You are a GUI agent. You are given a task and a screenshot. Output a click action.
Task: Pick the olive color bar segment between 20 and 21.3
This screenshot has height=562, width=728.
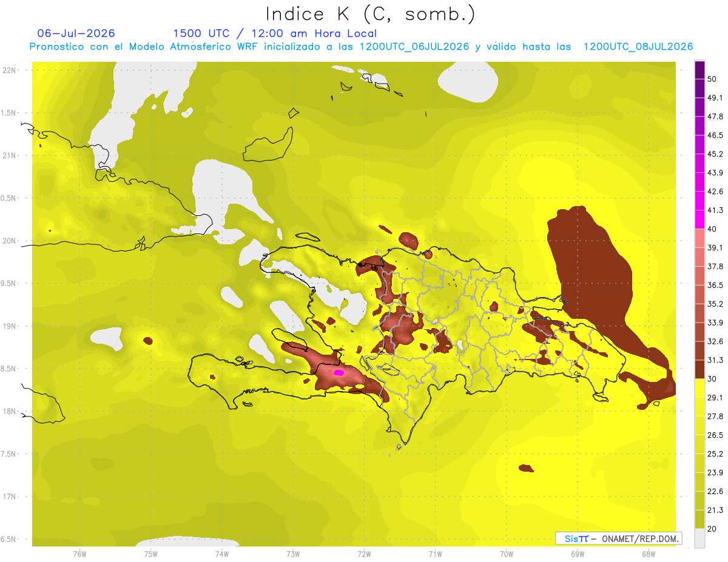(x=699, y=520)
